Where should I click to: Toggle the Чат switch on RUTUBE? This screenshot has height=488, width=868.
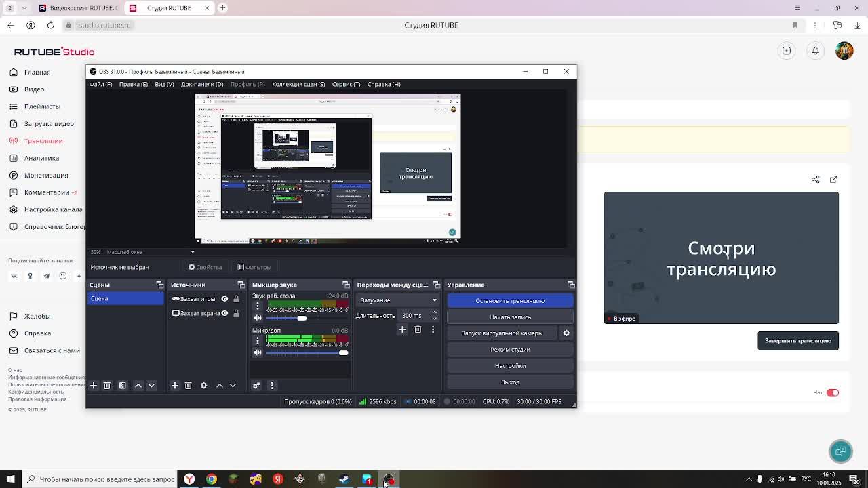coord(833,392)
